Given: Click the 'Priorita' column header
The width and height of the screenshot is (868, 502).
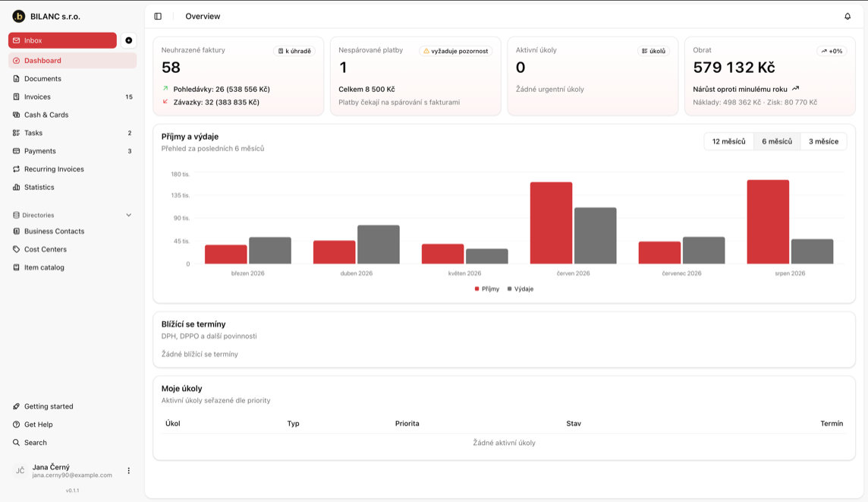Looking at the screenshot, I should (407, 423).
